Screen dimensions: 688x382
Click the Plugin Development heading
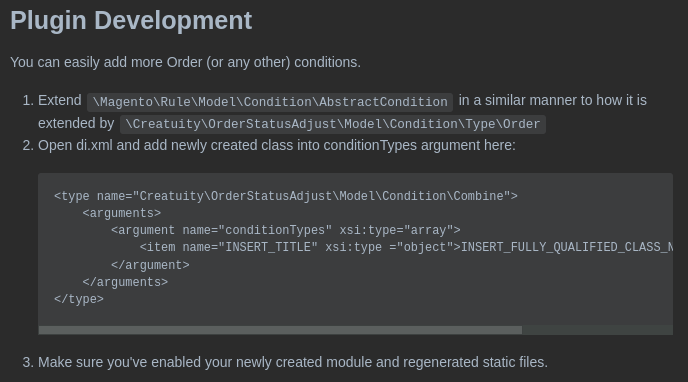pos(131,21)
